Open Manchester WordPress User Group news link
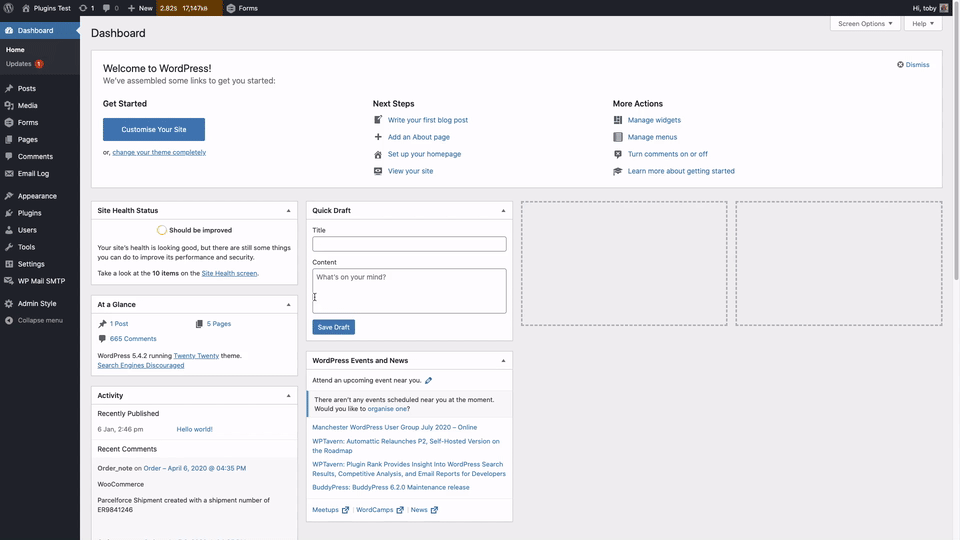The height and width of the screenshot is (540, 960). (x=394, y=427)
